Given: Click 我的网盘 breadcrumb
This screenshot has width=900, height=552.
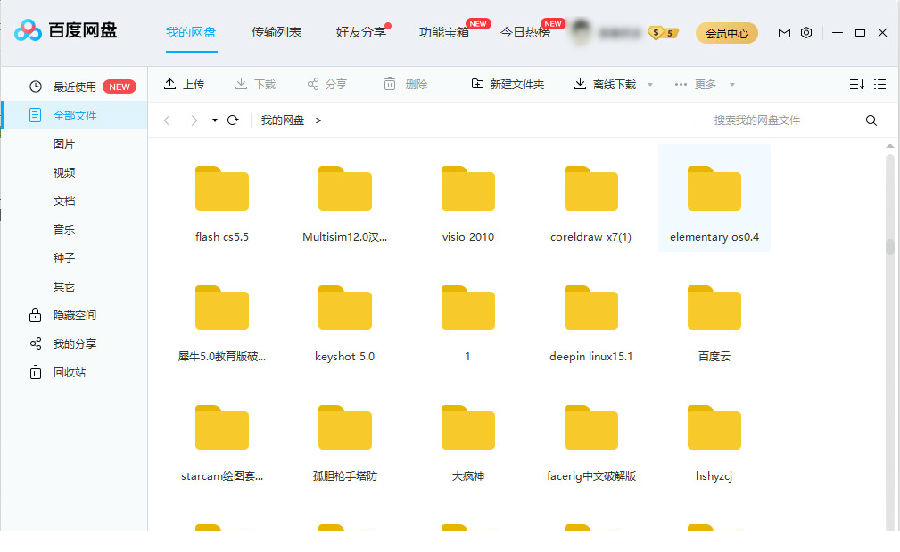Looking at the screenshot, I should click(x=282, y=120).
